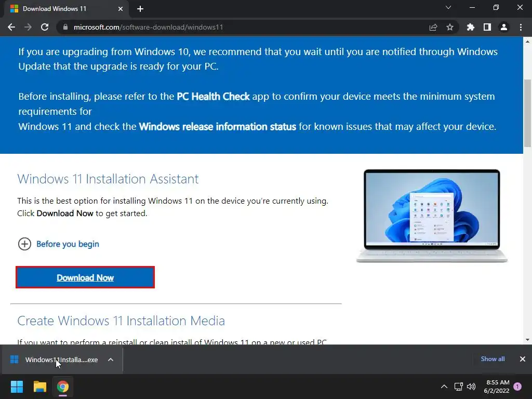This screenshot has height=399, width=532.
Task: Open the PC Health Check link
Action: click(x=213, y=96)
